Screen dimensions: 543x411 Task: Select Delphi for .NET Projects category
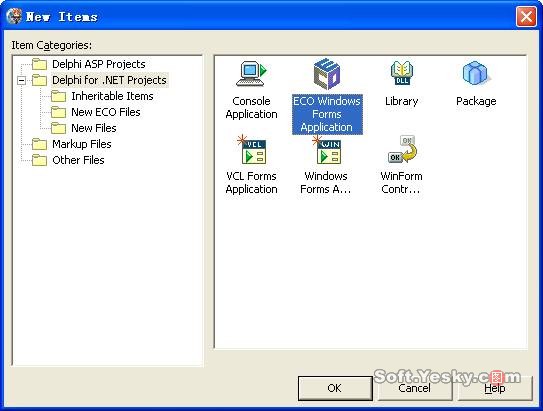click(x=109, y=80)
